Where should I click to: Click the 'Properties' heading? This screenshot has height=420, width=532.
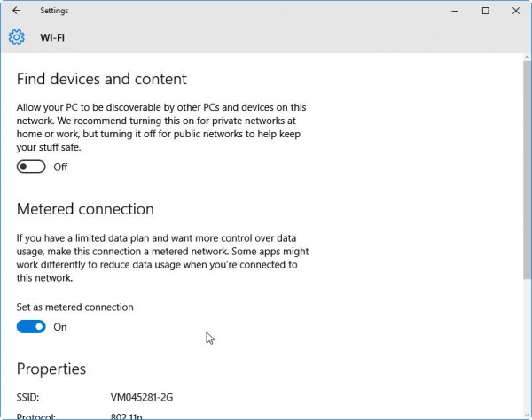point(51,369)
